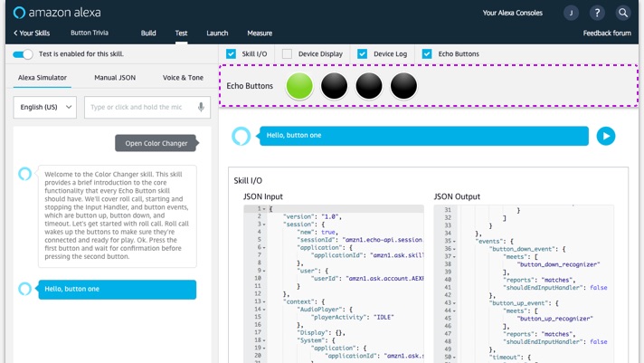Image resolution: width=644 pixels, height=363 pixels.
Task: Go back to Your Skills
Action: pyautogui.click(x=32, y=33)
